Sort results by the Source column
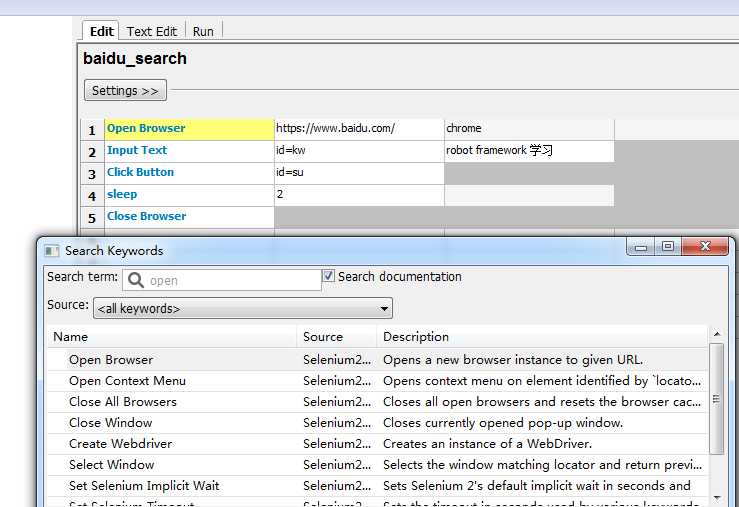 337,336
